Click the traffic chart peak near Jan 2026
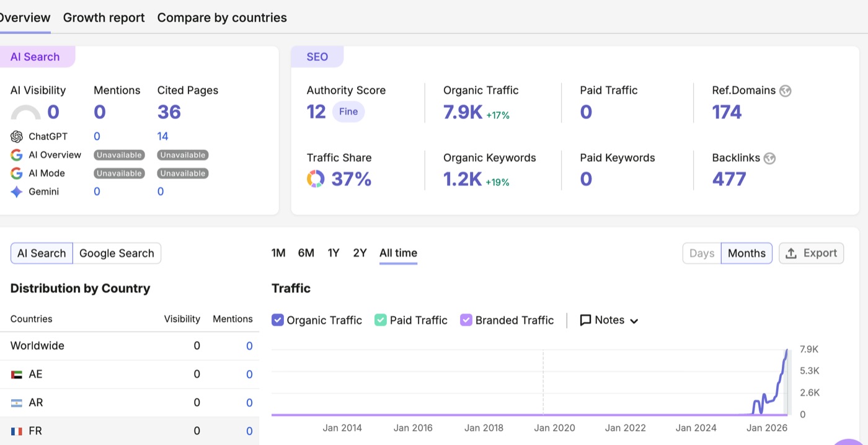 point(787,351)
